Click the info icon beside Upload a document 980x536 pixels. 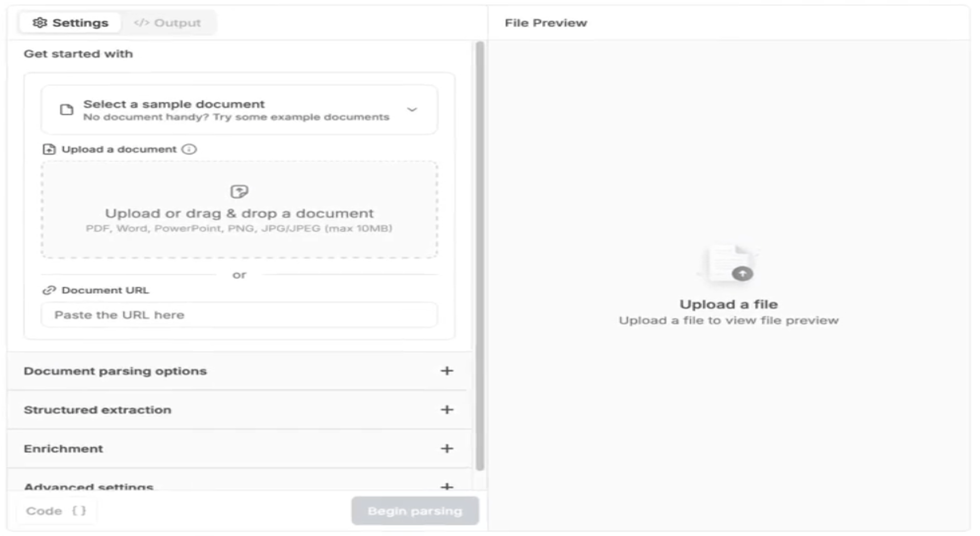pos(189,149)
